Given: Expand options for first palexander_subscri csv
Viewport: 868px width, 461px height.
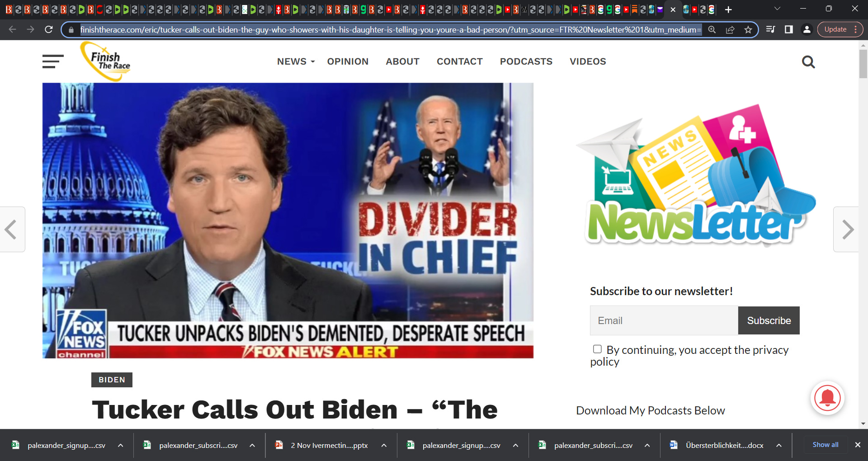Looking at the screenshot, I should tap(252, 445).
